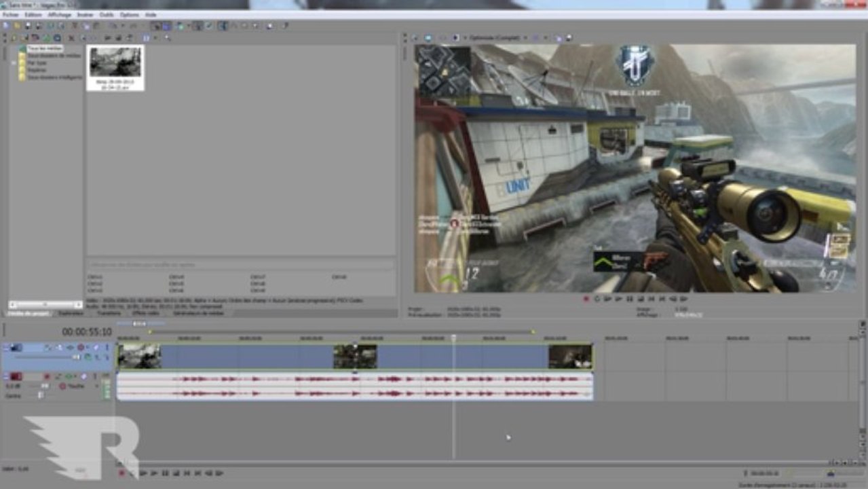Open the Insérer menu
Viewport: 868px width, 489px height.
click(x=86, y=14)
